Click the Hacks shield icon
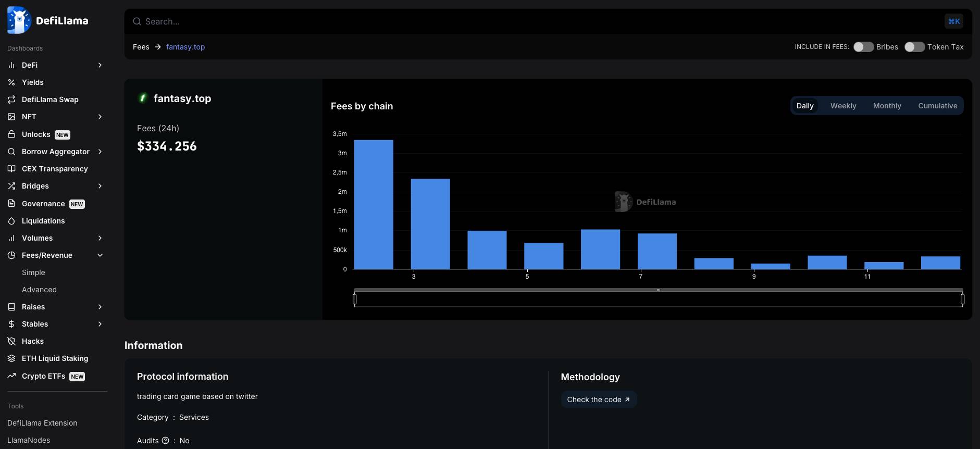Screen dimensions: 980x449 (11, 341)
